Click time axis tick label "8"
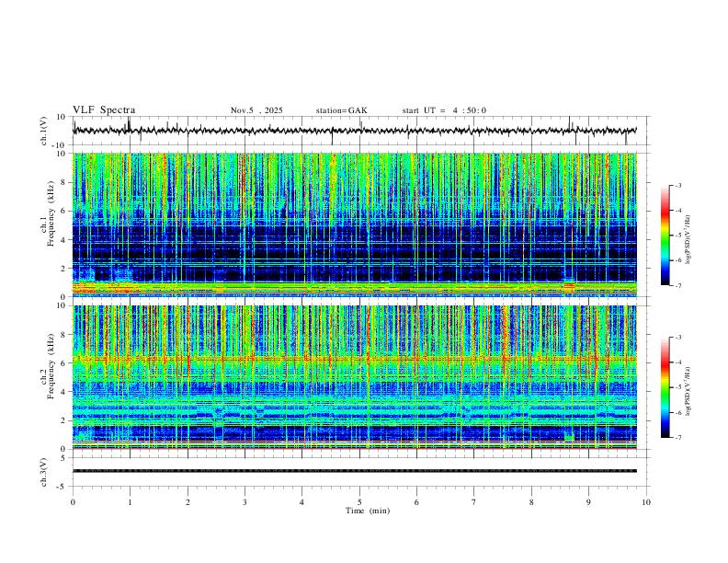728x563 pixels. (531, 502)
